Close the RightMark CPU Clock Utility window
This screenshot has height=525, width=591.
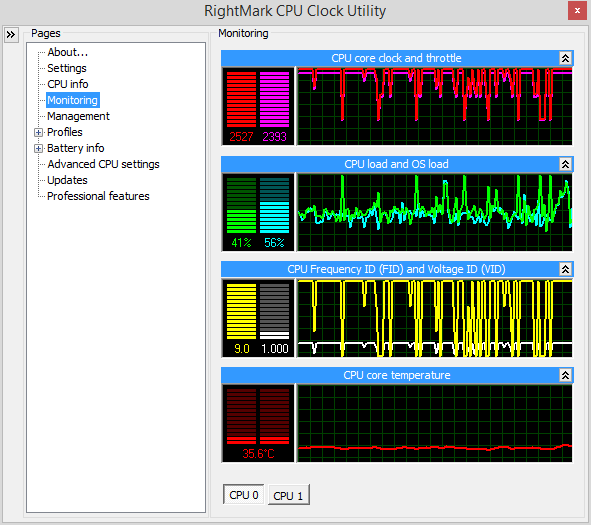click(577, 11)
